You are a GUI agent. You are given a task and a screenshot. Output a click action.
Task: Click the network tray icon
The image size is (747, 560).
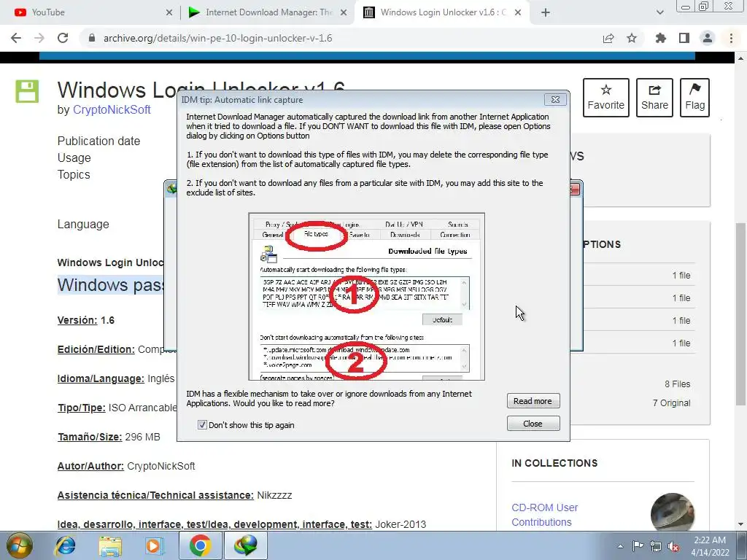[656, 546]
